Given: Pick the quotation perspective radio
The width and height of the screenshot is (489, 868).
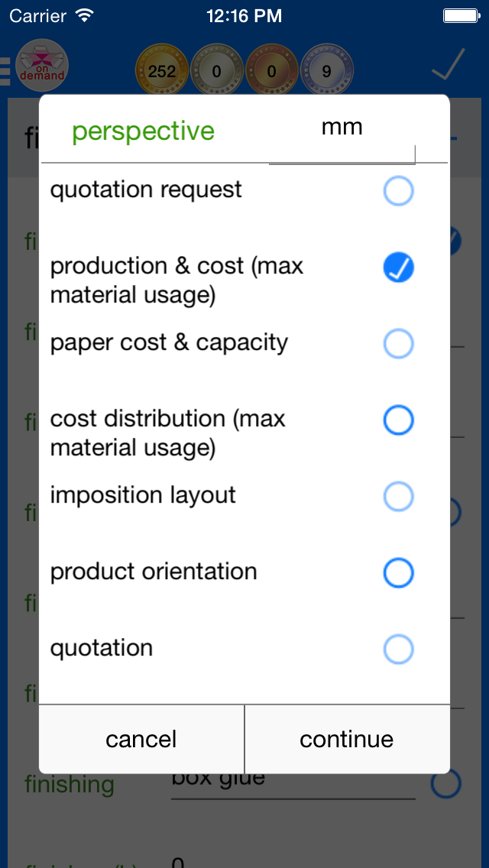Looking at the screenshot, I should [398, 649].
